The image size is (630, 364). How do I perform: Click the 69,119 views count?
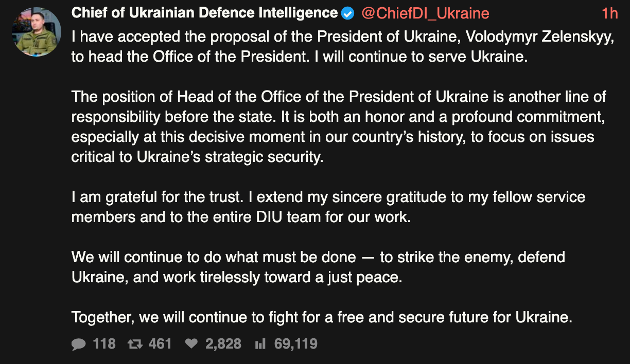click(296, 344)
